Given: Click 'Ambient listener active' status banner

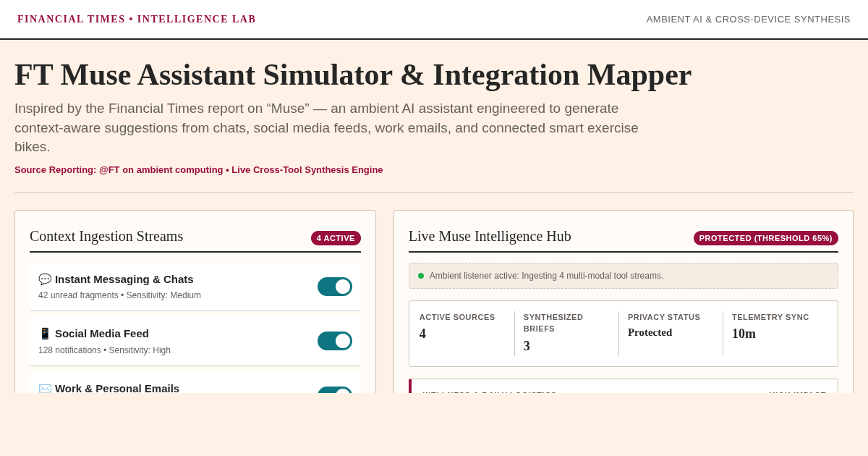Looking at the screenshot, I should (x=624, y=276).
